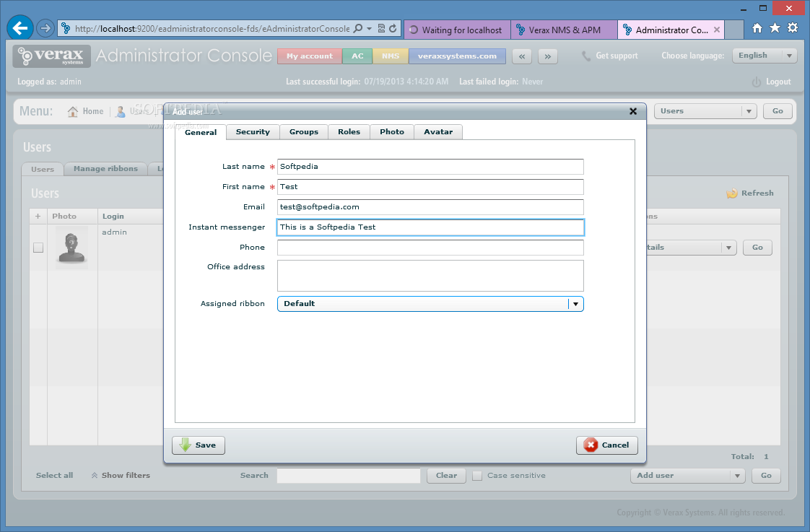Click the Get support phone icon

pos(585,56)
